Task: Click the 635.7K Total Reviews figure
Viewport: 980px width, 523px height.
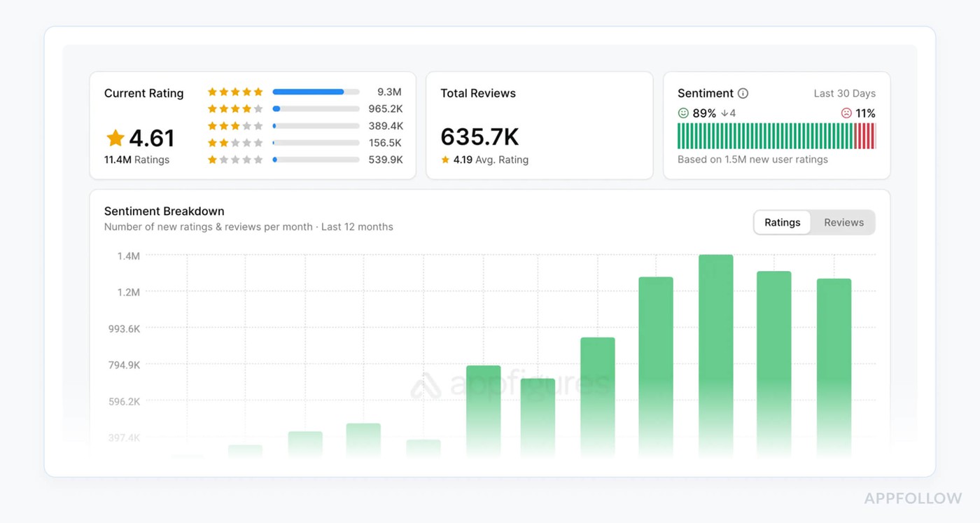Action: [479, 137]
